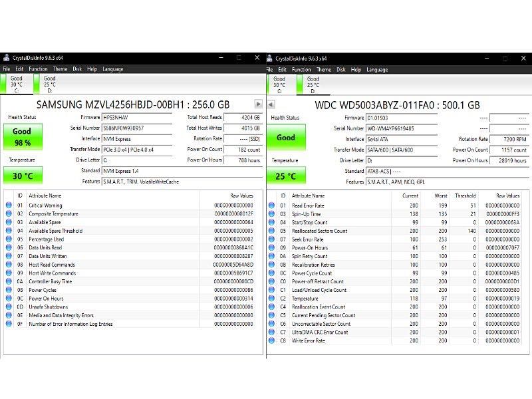Click blue status dot for Power Cycle Count
The width and height of the screenshot is (532, 399).
271,273
